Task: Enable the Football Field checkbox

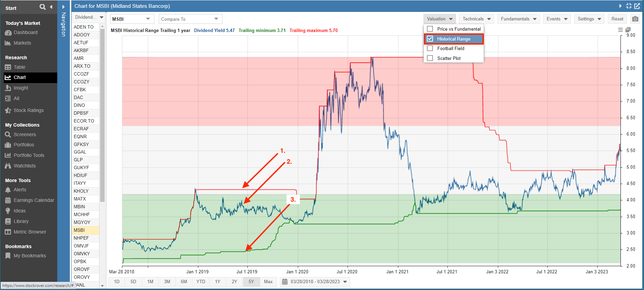Action: pos(430,48)
